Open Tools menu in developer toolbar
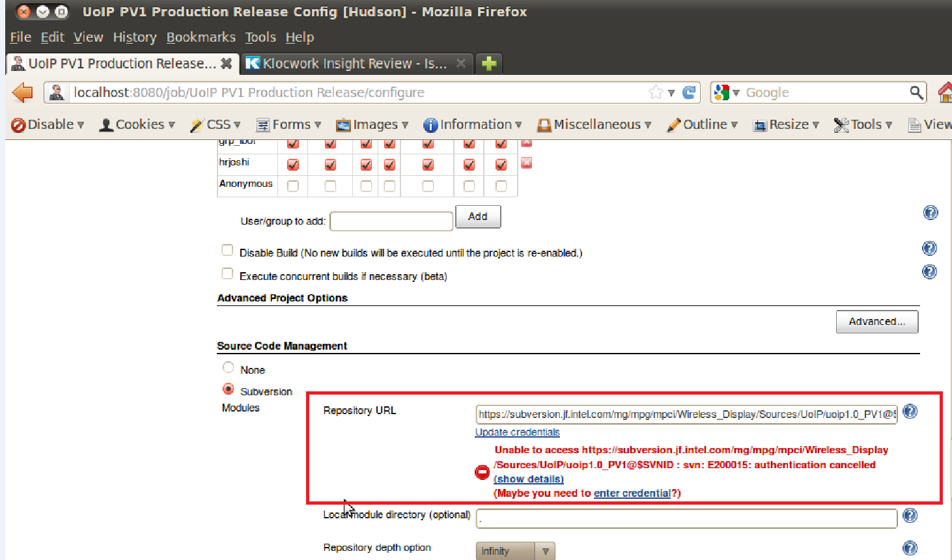952x560 pixels. pos(863,124)
